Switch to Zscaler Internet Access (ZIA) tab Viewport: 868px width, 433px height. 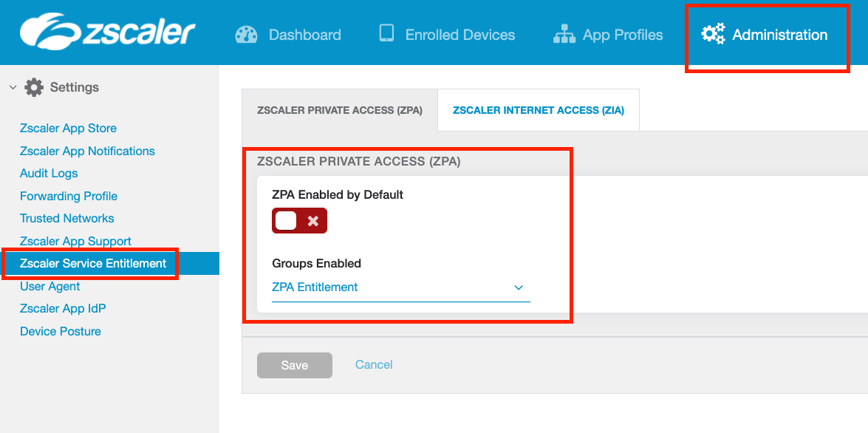pos(539,110)
